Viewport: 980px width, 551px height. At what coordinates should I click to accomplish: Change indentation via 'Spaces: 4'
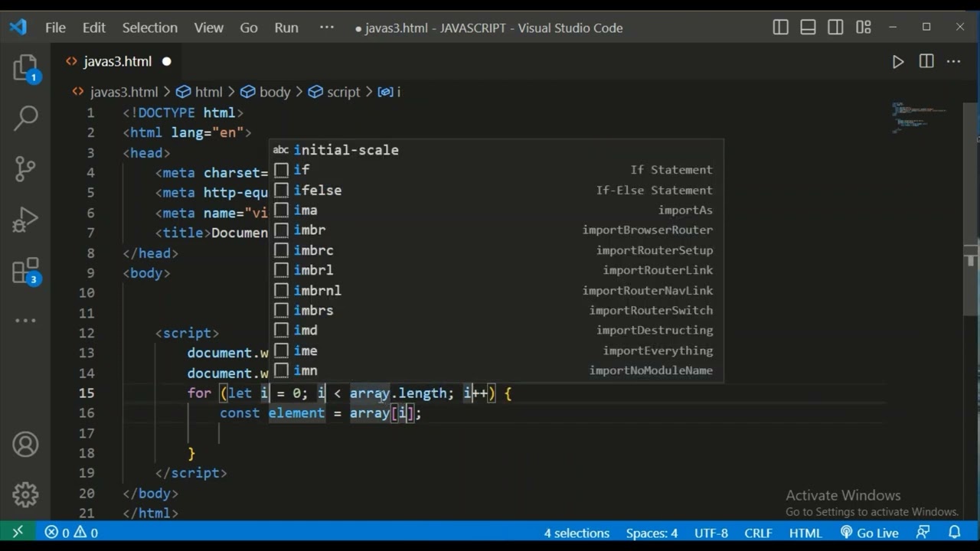[x=652, y=533]
